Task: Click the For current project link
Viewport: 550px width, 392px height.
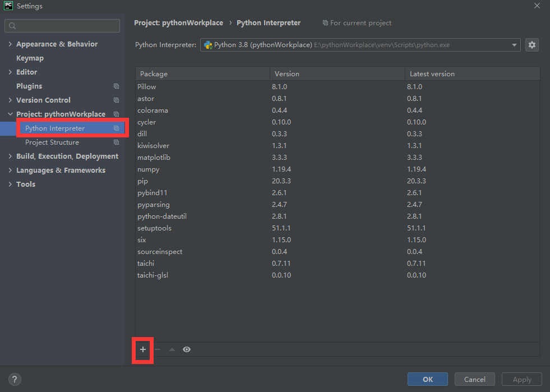Action: (360, 22)
